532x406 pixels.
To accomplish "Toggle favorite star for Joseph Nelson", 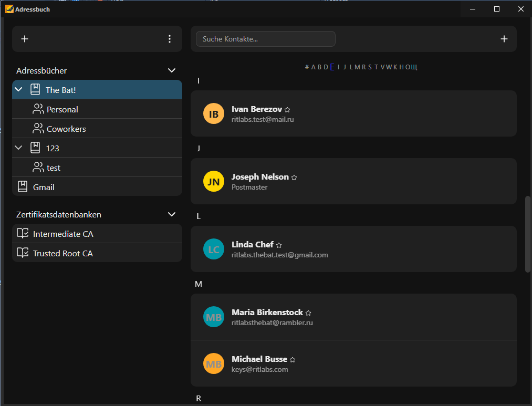I will click(x=294, y=178).
